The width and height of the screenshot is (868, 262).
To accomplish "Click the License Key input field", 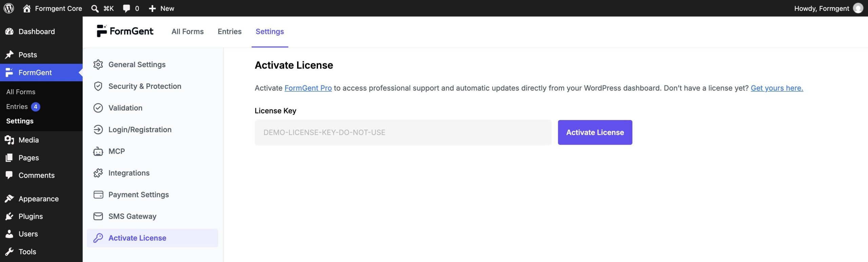I will pyautogui.click(x=403, y=133).
